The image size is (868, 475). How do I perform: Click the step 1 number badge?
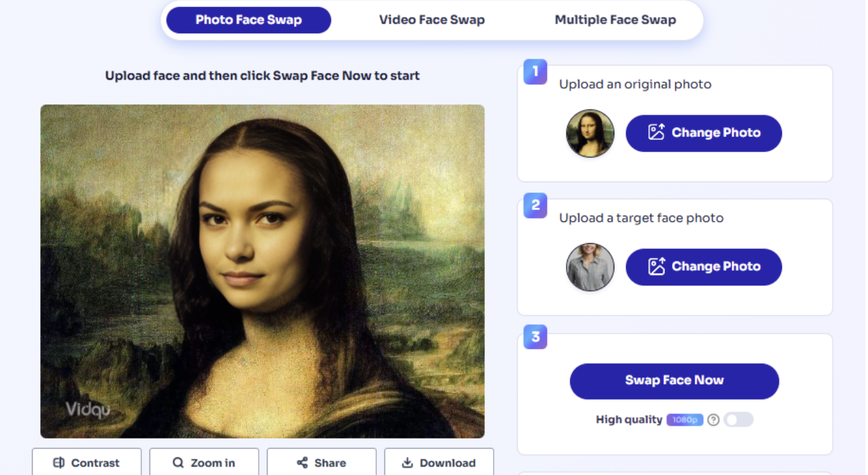535,72
